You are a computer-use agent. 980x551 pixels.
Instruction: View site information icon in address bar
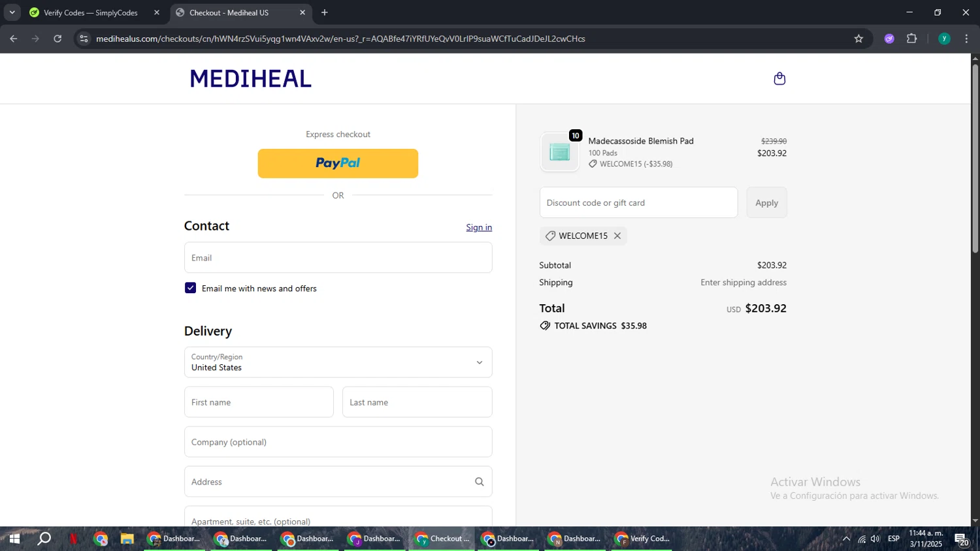84,39
